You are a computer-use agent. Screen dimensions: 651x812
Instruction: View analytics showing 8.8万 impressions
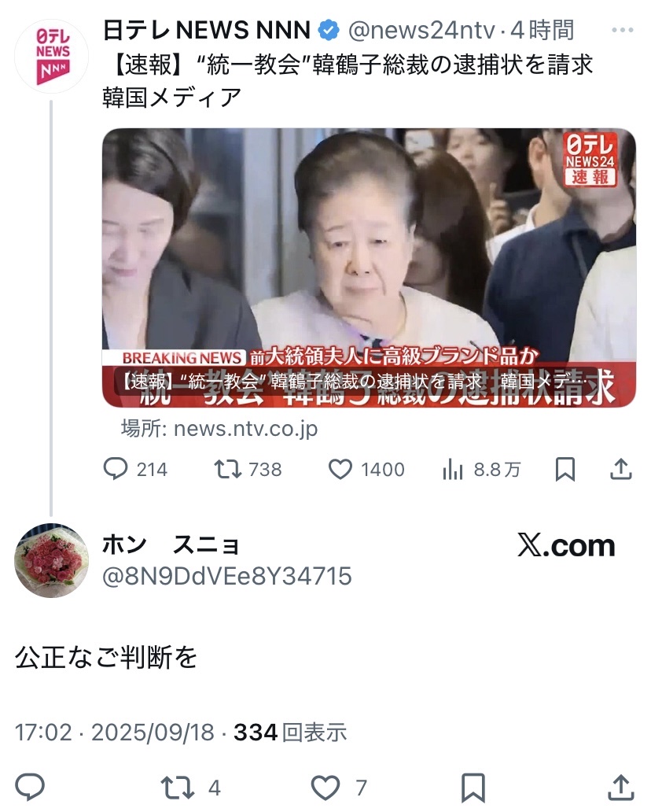(x=452, y=470)
